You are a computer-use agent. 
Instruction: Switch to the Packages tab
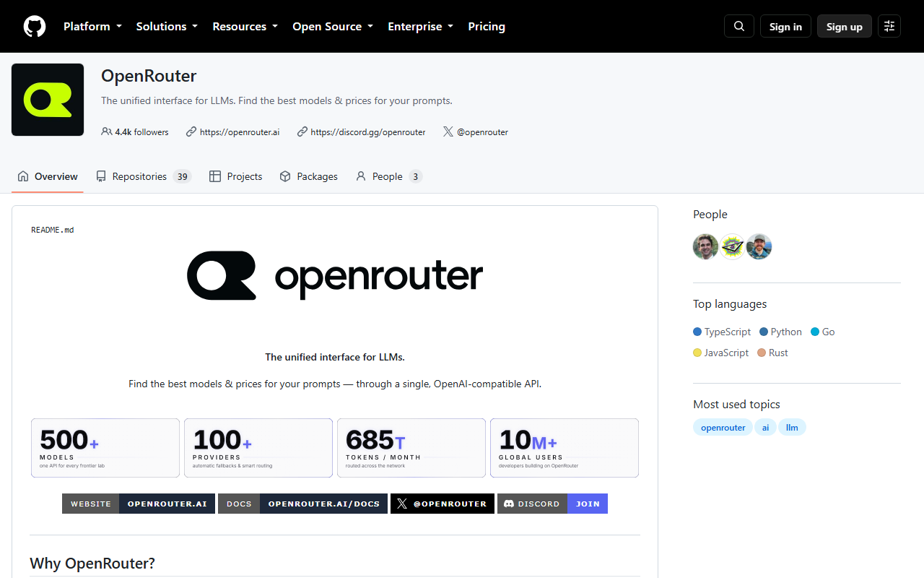pos(308,176)
